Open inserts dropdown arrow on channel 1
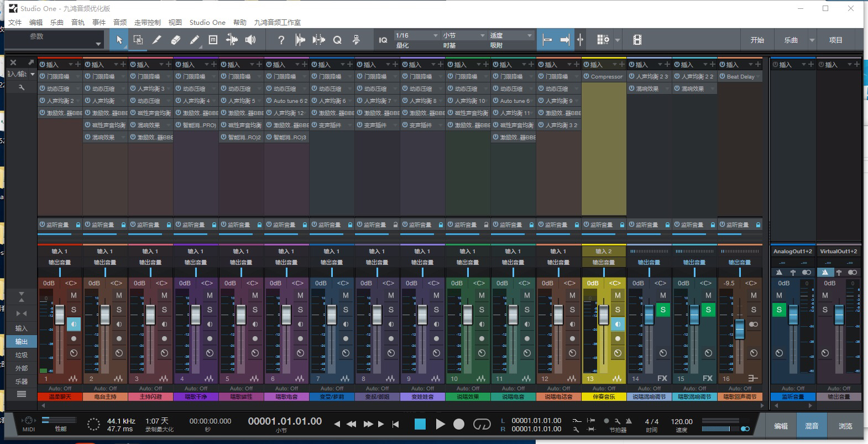 [x=71, y=65]
